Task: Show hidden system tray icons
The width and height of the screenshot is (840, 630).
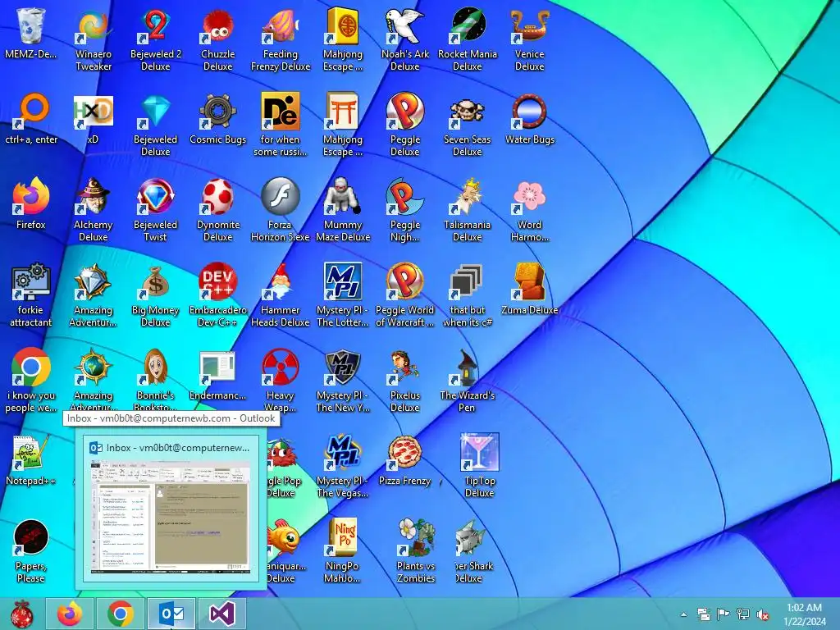Action: tap(684, 614)
